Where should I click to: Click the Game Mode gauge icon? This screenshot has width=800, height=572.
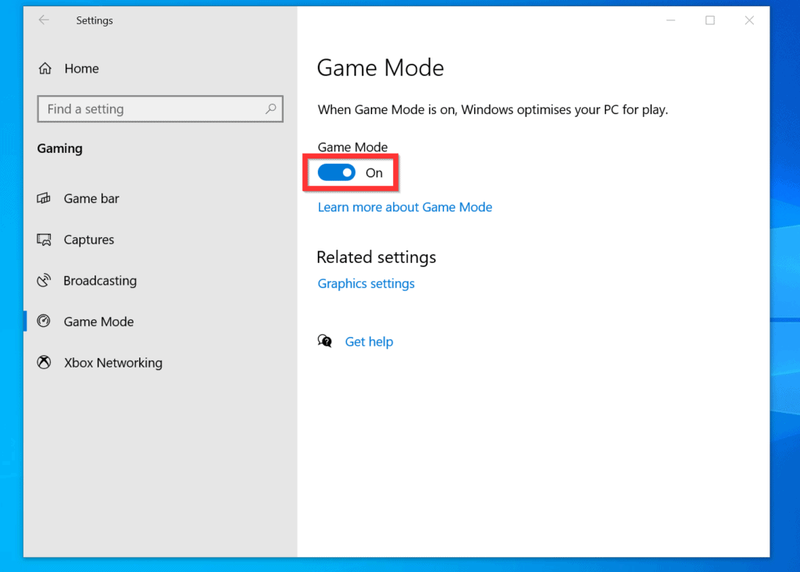click(44, 321)
